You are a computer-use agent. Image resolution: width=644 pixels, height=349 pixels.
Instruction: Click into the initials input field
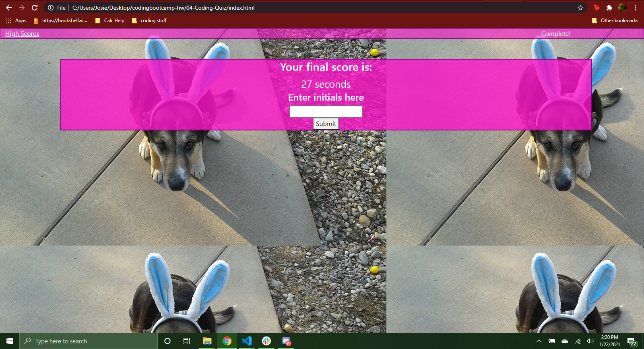326,112
